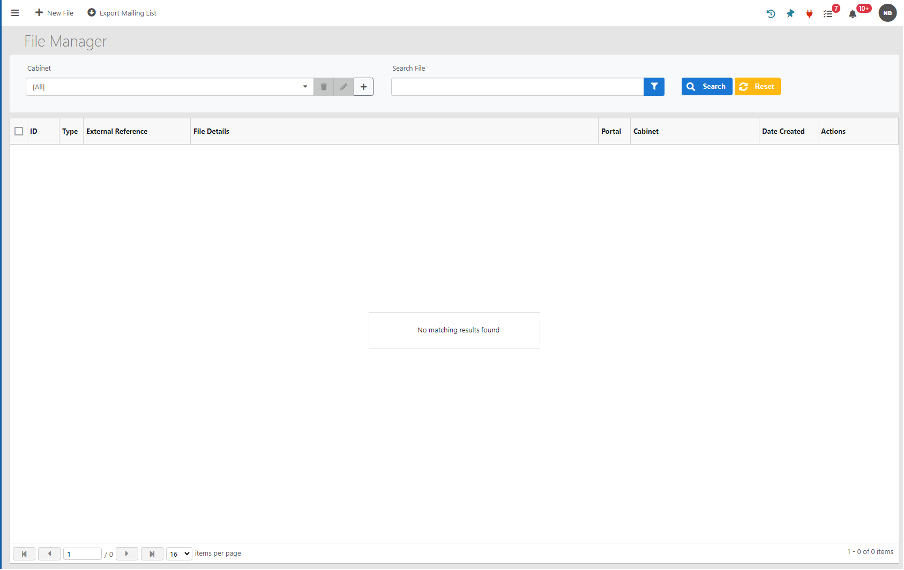Go to the previous page
The height and width of the screenshot is (570, 904).
click(x=50, y=553)
